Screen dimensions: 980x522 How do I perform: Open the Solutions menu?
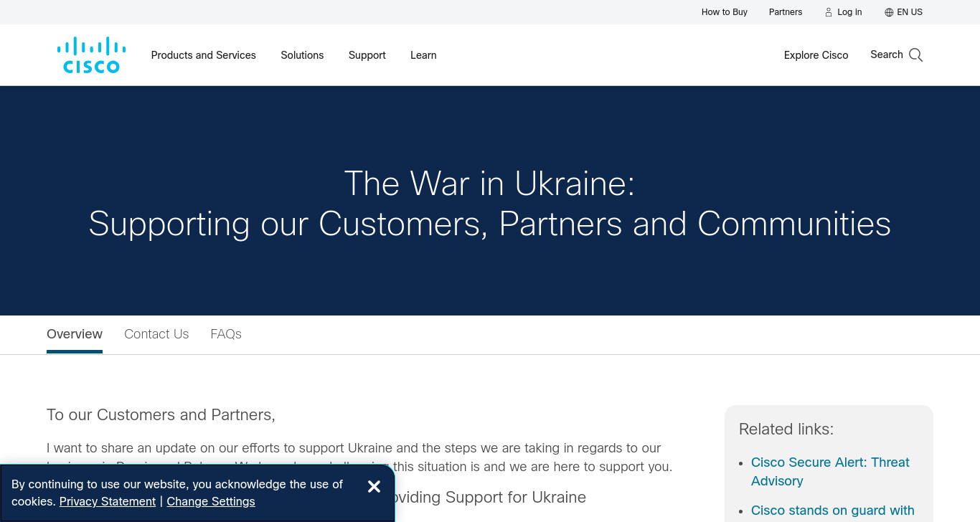pos(302,55)
